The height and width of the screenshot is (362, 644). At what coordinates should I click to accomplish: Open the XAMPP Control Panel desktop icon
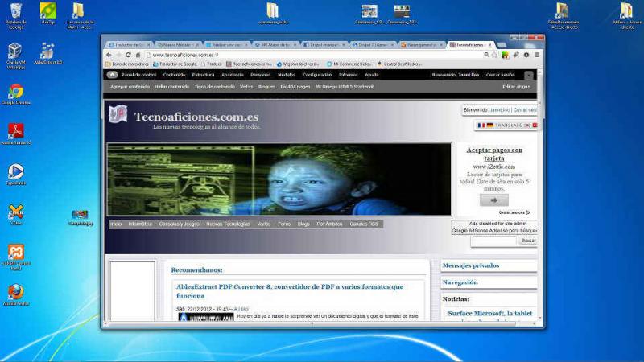[16, 257]
